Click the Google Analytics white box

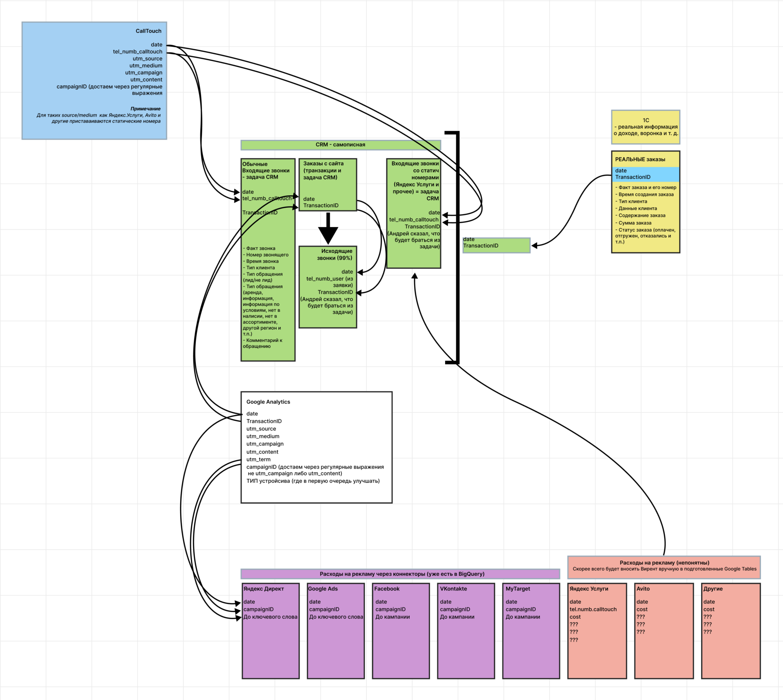pos(316,447)
